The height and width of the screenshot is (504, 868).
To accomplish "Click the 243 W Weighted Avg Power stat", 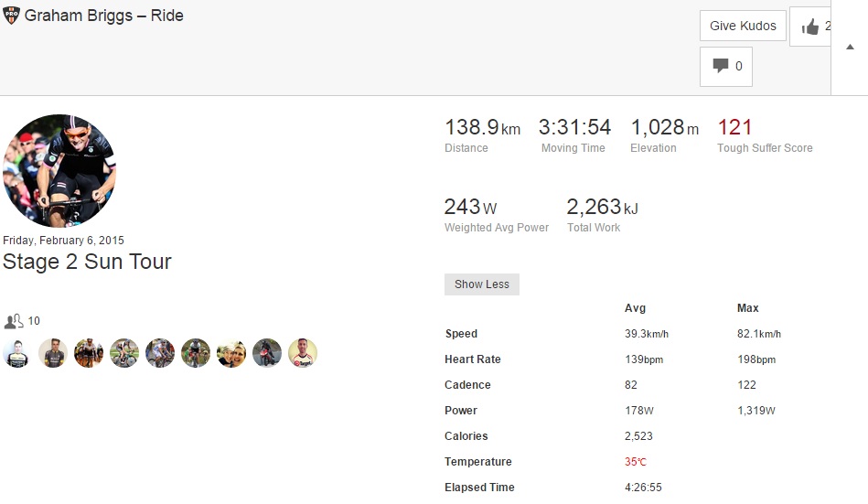I will coord(470,208).
